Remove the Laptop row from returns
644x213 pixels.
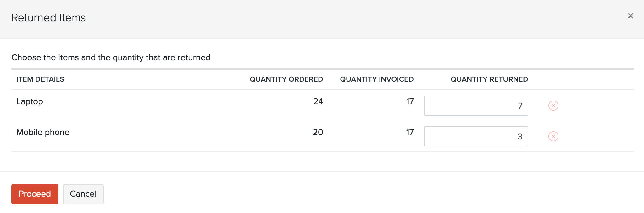553,106
